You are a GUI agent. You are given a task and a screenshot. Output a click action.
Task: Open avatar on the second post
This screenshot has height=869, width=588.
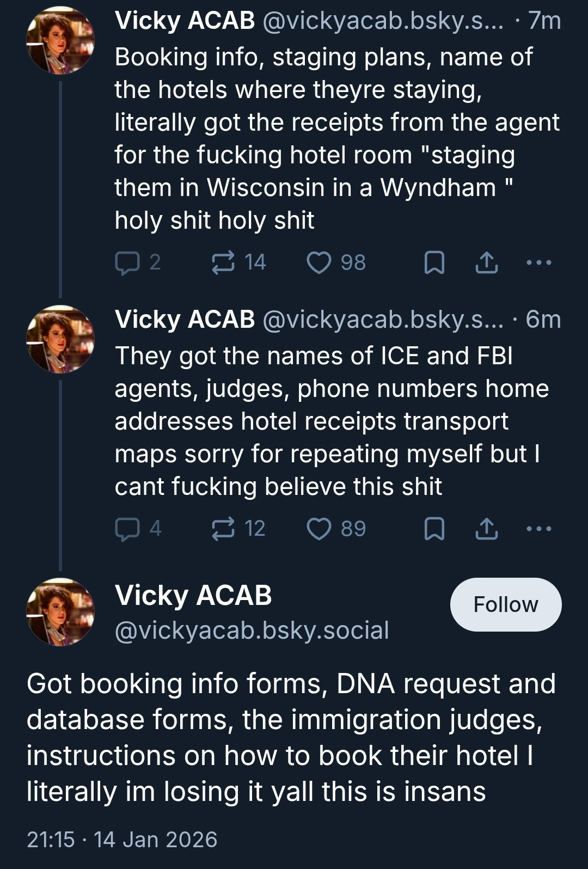60,339
